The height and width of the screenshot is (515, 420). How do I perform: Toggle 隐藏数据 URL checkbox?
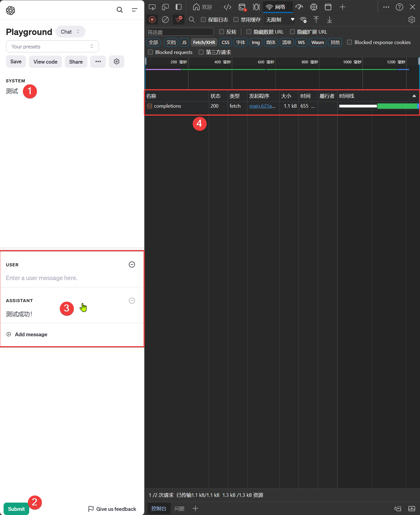tap(249, 32)
